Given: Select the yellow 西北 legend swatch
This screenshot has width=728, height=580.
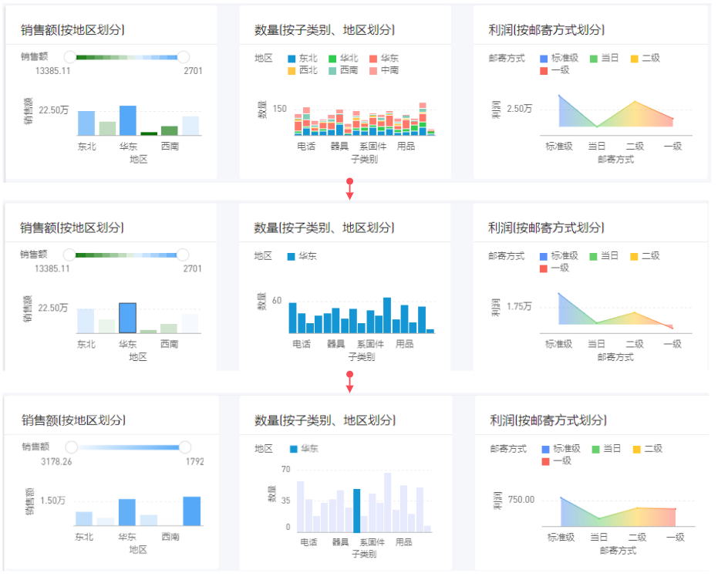Looking at the screenshot, I should 292,71.
